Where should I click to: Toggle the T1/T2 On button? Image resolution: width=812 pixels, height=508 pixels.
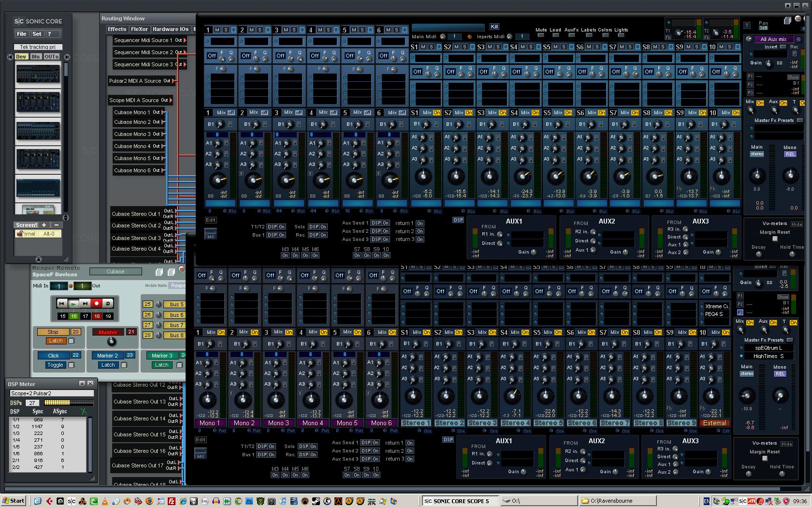coord(281,226)
